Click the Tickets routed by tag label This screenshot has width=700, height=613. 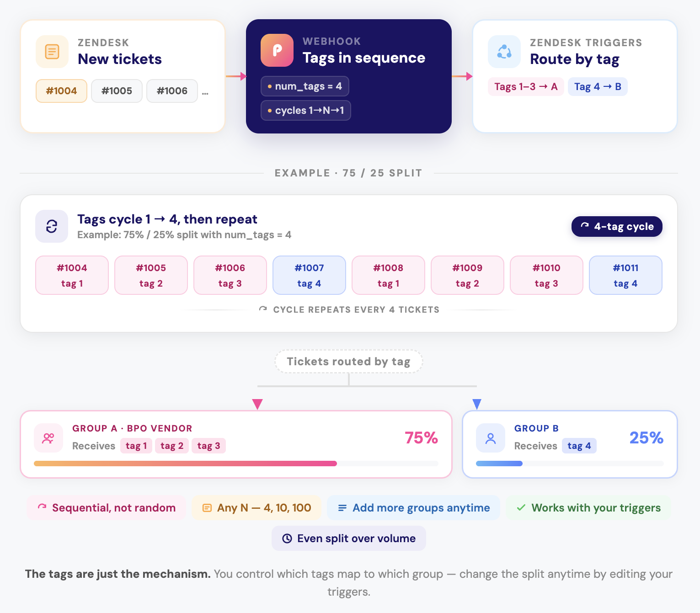(349, 362)
